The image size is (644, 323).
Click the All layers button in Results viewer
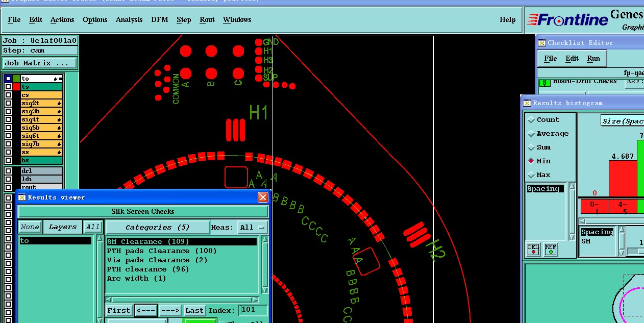[x=93, y=227]
